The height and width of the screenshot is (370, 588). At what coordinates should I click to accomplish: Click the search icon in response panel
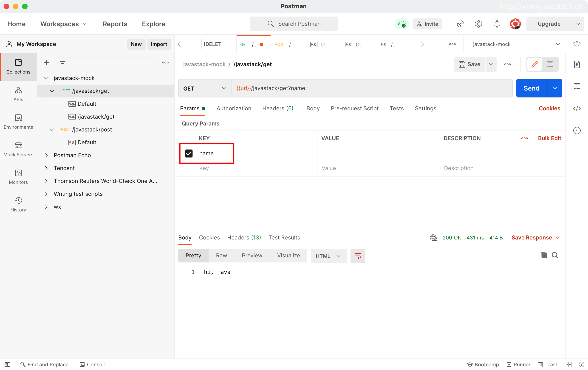coord(555,255)
